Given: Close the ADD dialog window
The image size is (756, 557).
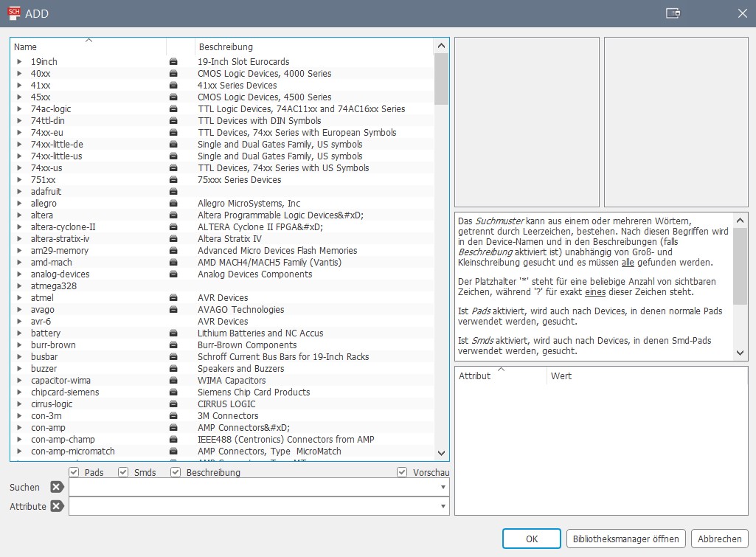Looking at the screenshot, I should click(x=743, y=13).
